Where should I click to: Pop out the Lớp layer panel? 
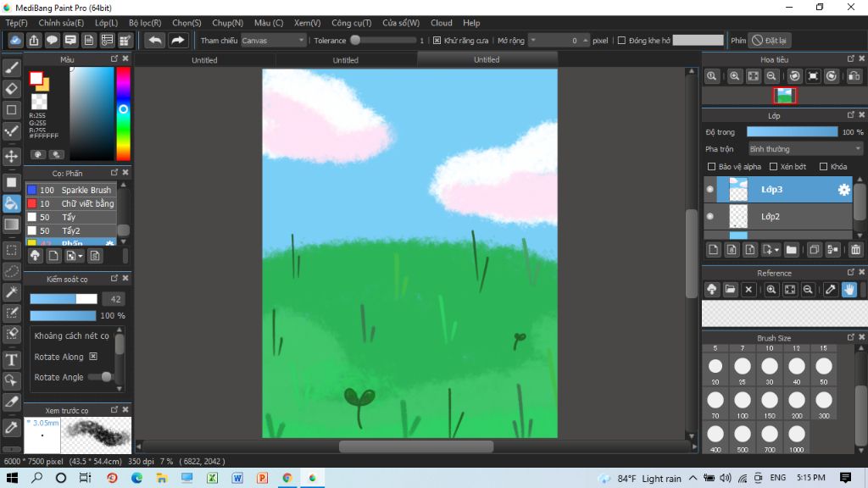[851, 115]
